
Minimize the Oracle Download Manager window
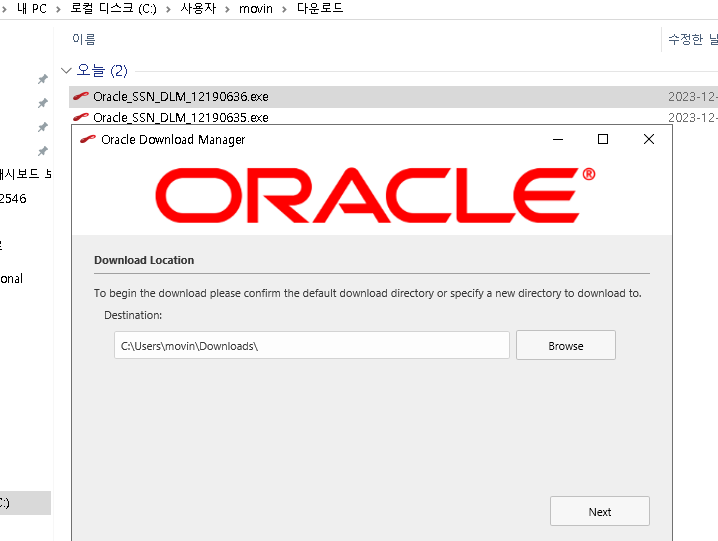(558, 139)
